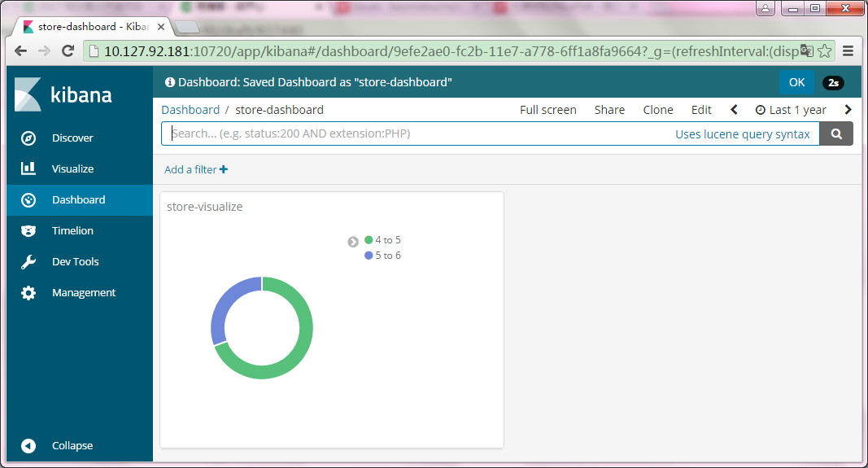Screen dimensions: 868x468
Task: Clone the dashboard
Action: click(x=658, y=110)
